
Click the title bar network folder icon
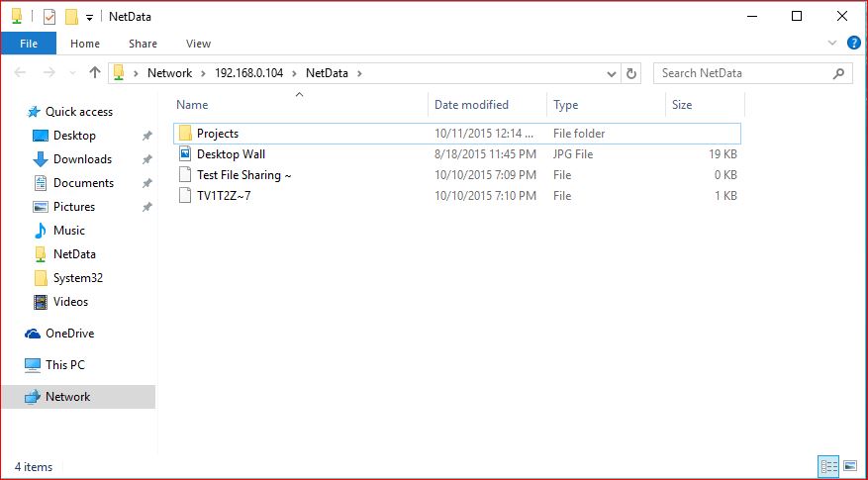17,17
